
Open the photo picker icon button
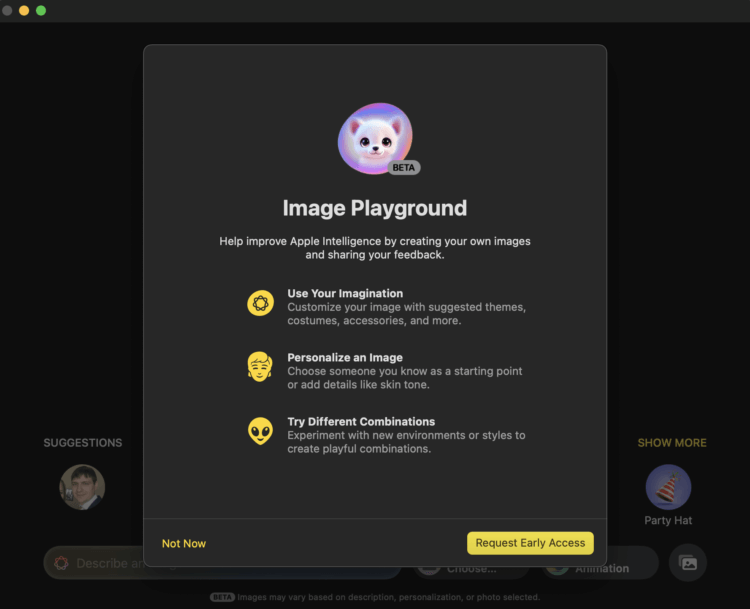688,563
